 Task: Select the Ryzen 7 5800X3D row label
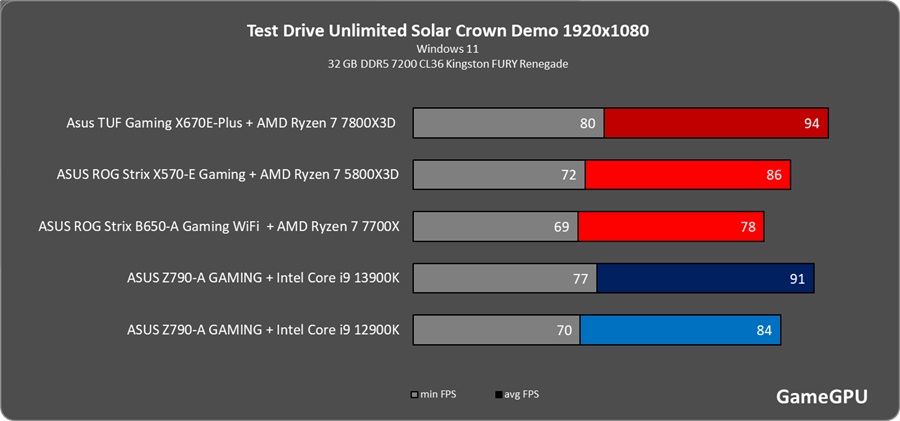pos(227,175)
